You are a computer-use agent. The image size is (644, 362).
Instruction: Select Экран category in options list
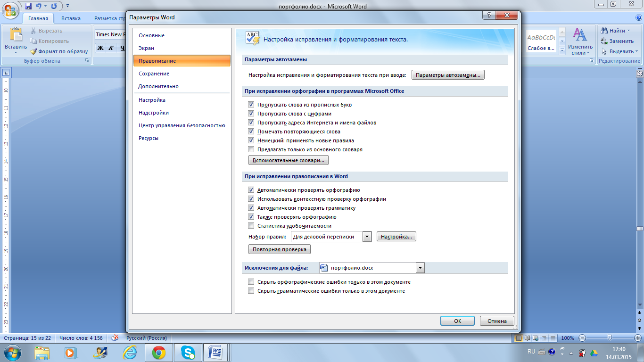(x=182, y=48)
